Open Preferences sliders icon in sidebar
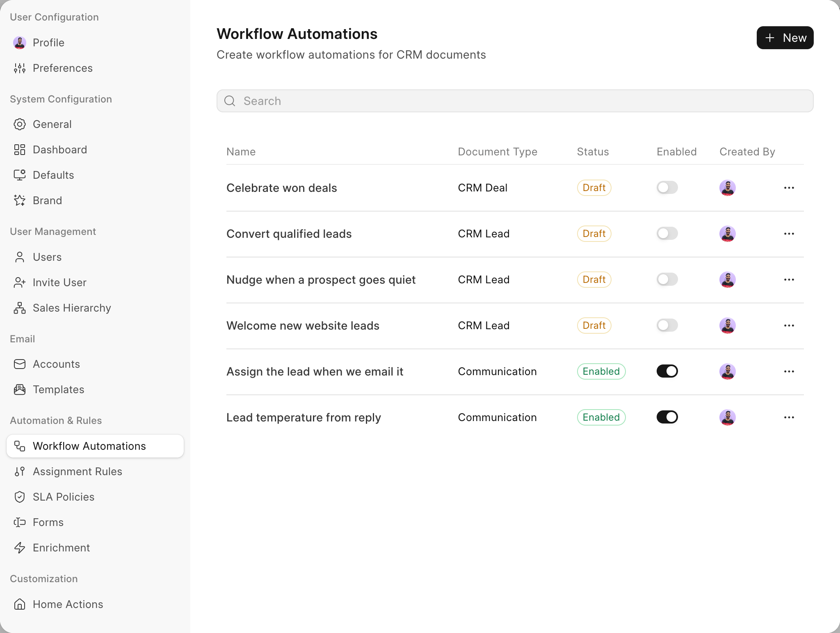Viewport: 840px width, 633px height. 20,68
